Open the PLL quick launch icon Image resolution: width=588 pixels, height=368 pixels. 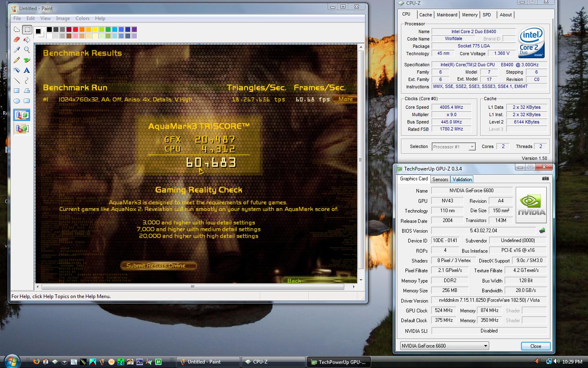tap(140, 362)
